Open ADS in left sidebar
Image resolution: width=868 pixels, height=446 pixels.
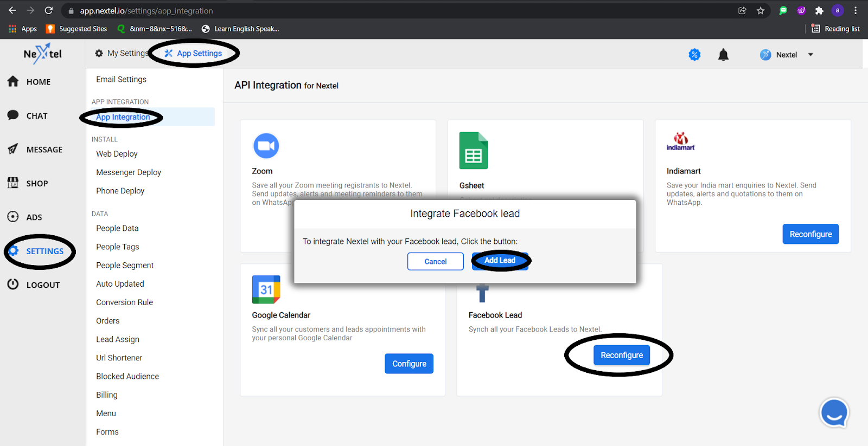click(x=25, y=217)
